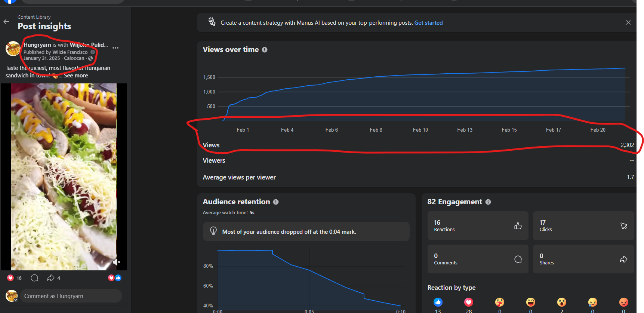Expand post caption with See more
This screenshot has width=644, height=313.
76,76
